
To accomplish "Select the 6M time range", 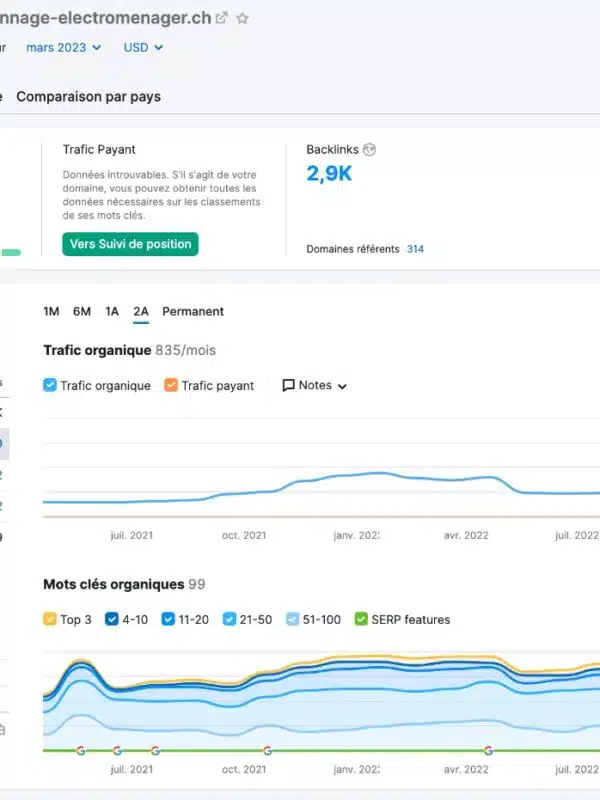I will point(82,311).
